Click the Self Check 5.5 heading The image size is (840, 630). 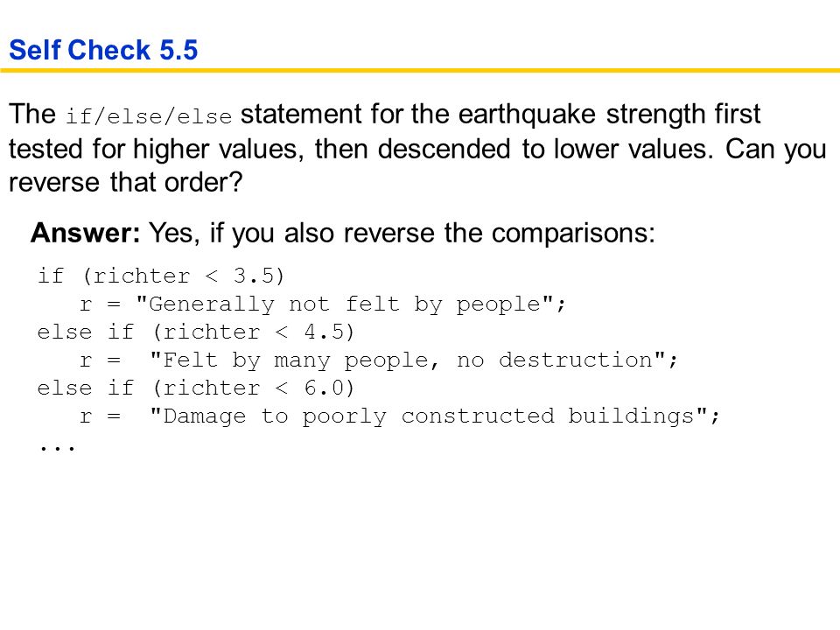click(x=103, y=51)
